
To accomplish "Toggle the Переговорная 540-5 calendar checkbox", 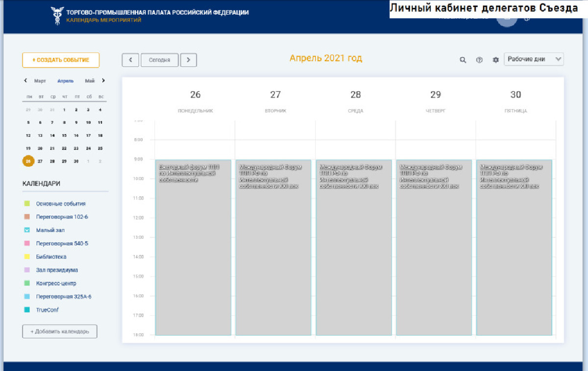I will click(x=27, y=243).
